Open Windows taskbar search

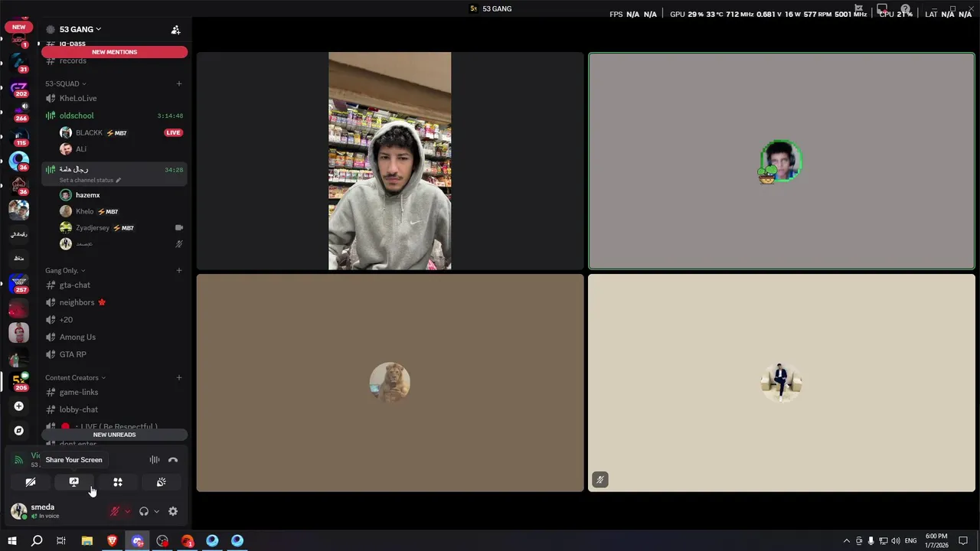37,541
